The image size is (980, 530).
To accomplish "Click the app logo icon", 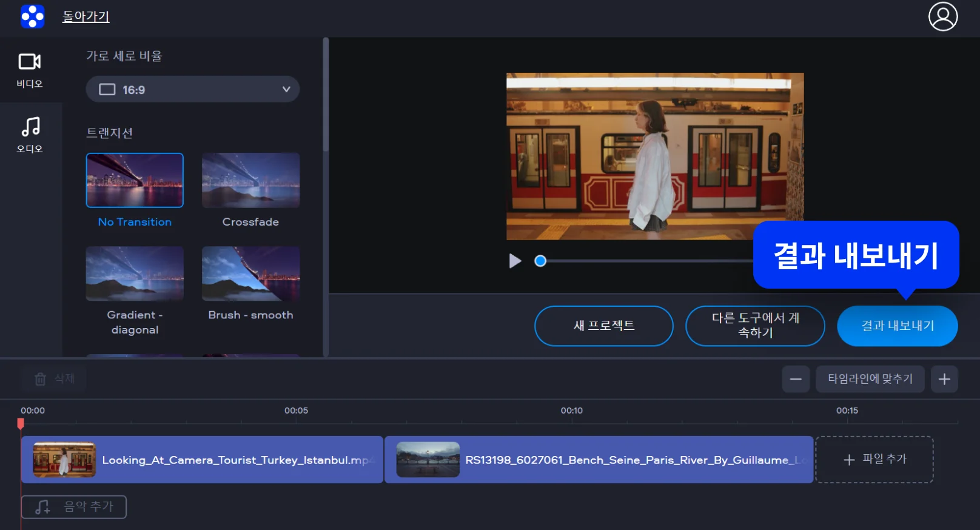I will (32, 16).
